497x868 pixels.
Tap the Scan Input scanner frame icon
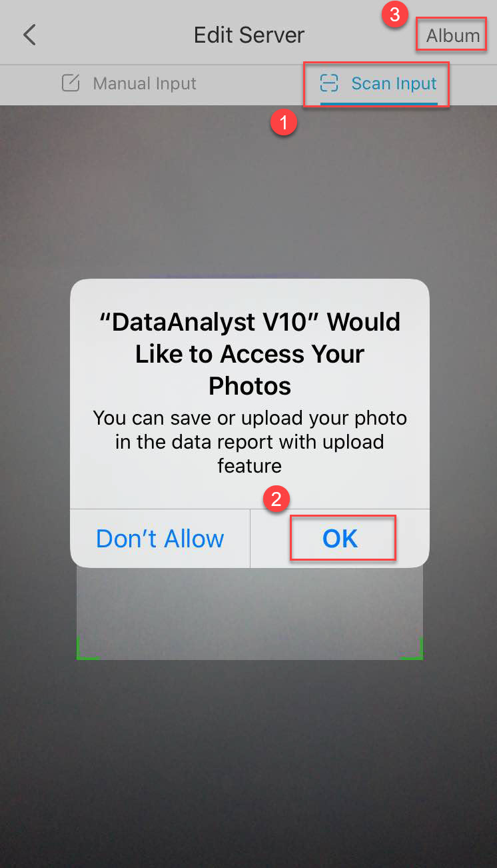329,83
